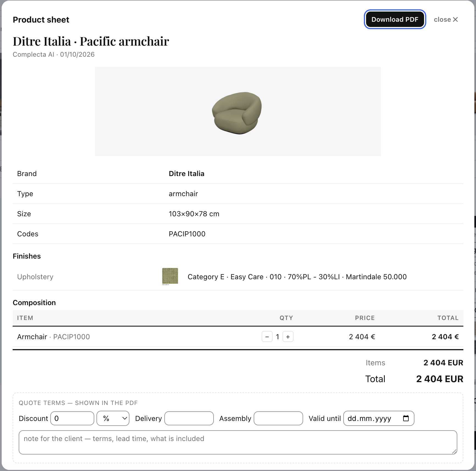Close the product sheet dialog
This screenshot has height=471, width=476.
click(446, 20)
